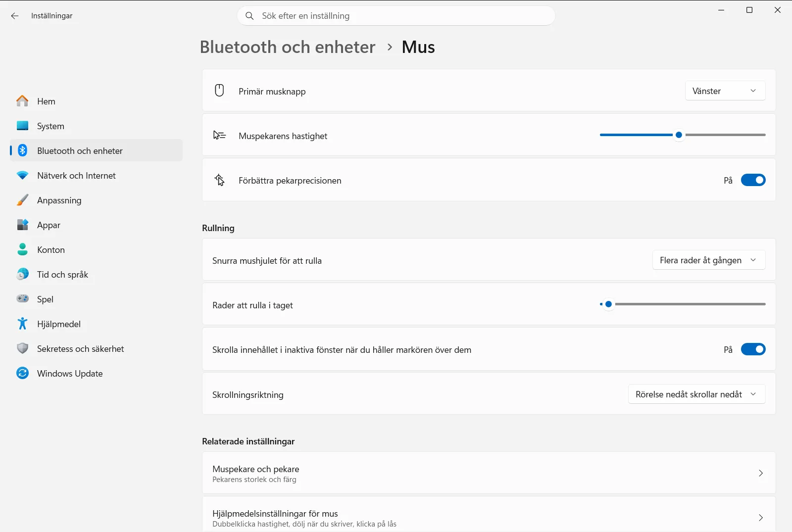Click the Hjälpmedel accessibility icon
The width and height of the screenshot is (792, 532).
pos(22,324)
